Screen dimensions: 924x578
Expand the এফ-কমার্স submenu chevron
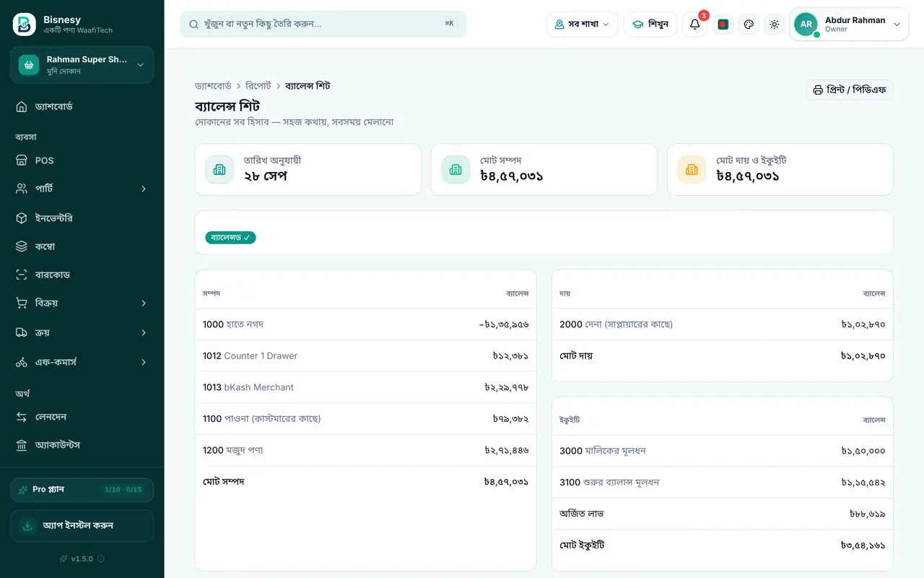[x=144, y=362]
